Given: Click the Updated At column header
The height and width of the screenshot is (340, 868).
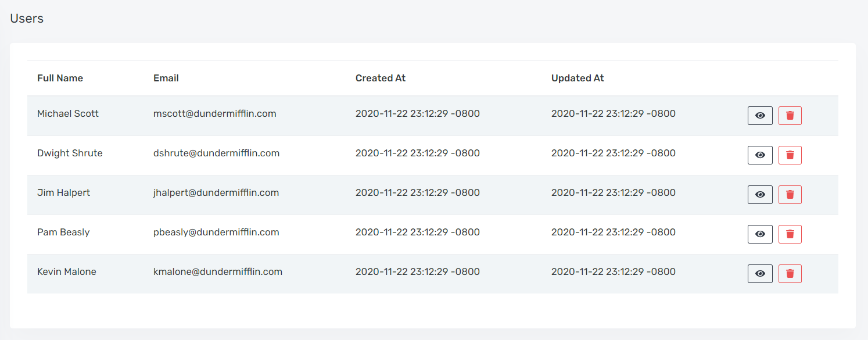Looking at the screenshot, I should 578,78.
